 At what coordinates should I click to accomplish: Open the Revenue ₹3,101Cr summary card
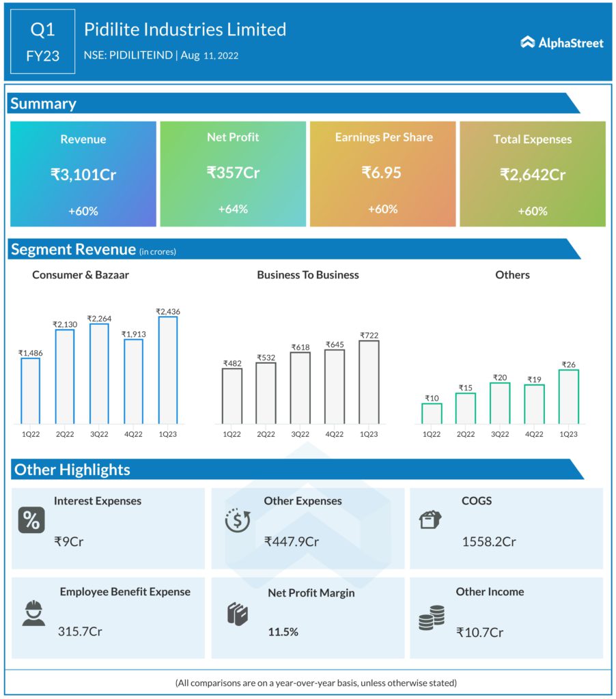pyautogui.click(x=83, y=174)
